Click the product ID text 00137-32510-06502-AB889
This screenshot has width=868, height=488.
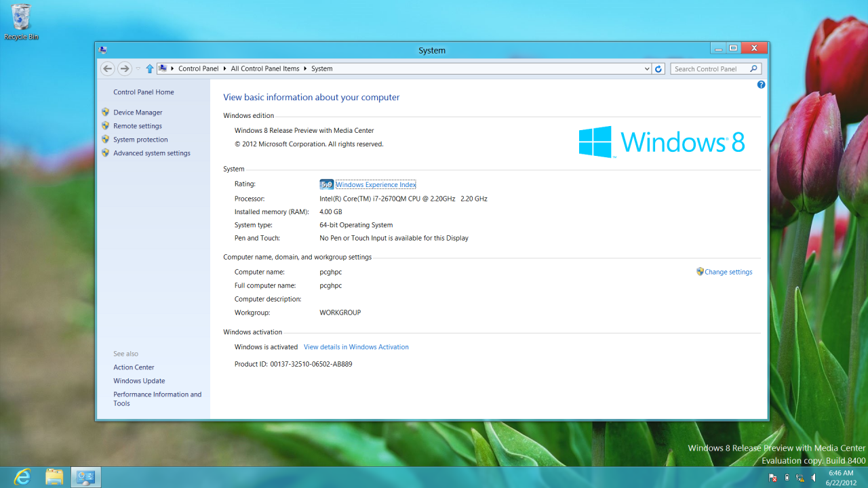click(311, 364)
